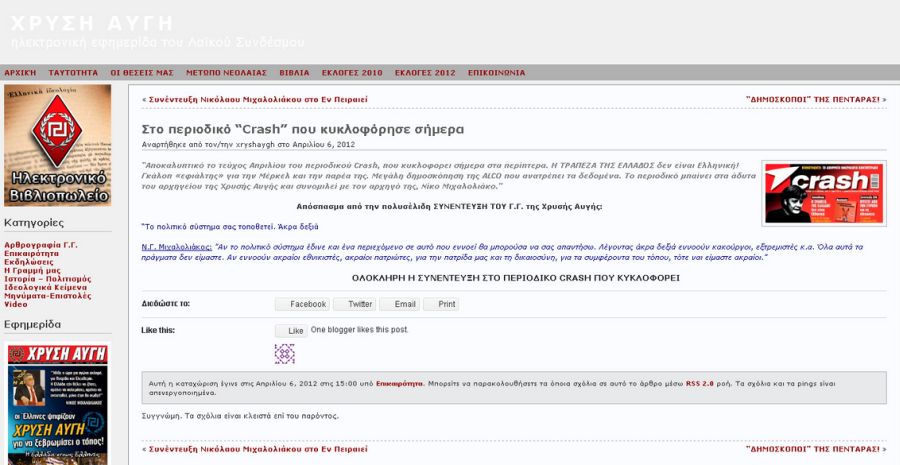The height and width of the screenshot is (465, 900).
Task: Open the Video category link
Action: point(15,304)
